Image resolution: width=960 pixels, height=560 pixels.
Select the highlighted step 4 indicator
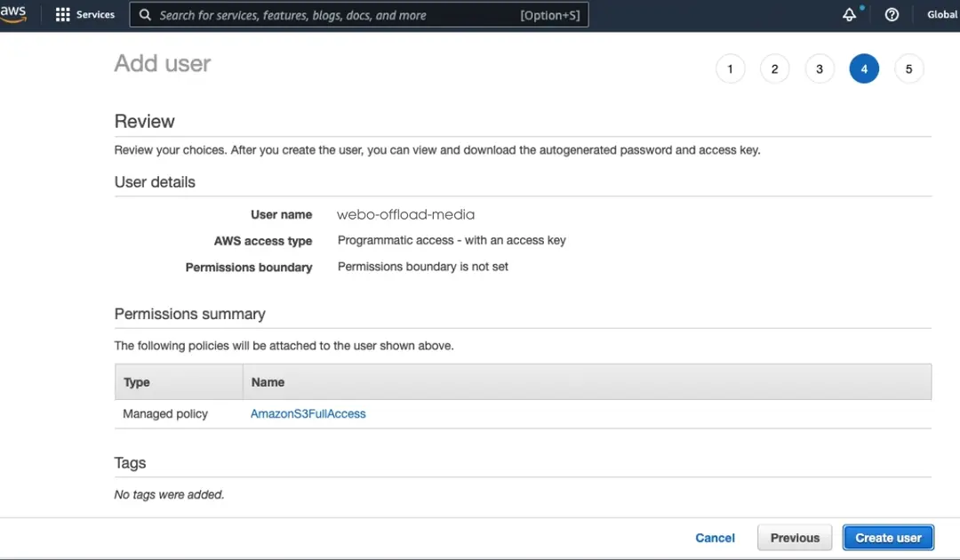(863, 69)
